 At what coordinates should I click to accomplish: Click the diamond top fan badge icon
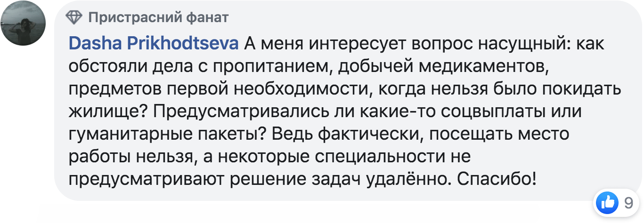[74, 18]
